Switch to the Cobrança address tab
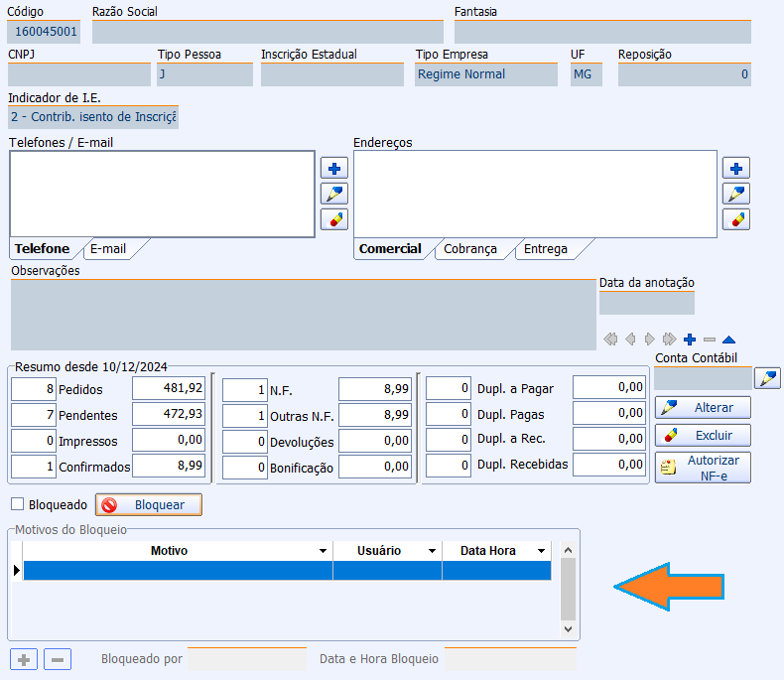The width and height of the screenshot is (784, 680). tap(470, 249)
